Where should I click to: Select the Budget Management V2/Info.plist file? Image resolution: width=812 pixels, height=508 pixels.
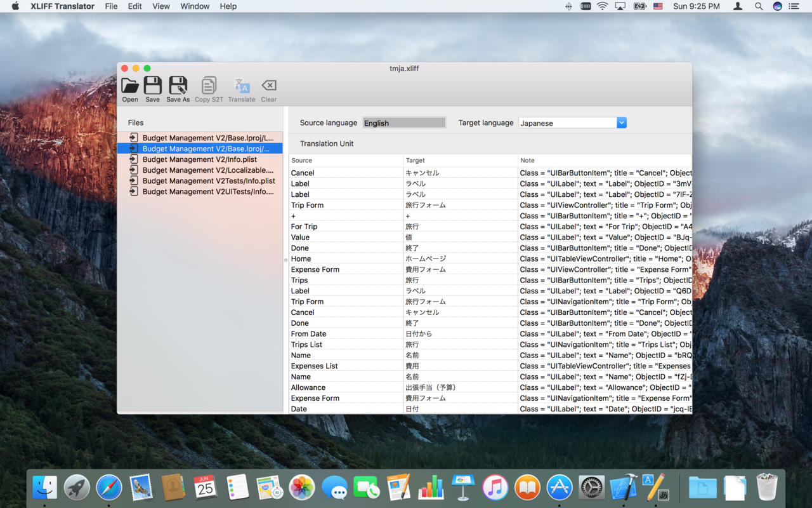click(200, 159)
